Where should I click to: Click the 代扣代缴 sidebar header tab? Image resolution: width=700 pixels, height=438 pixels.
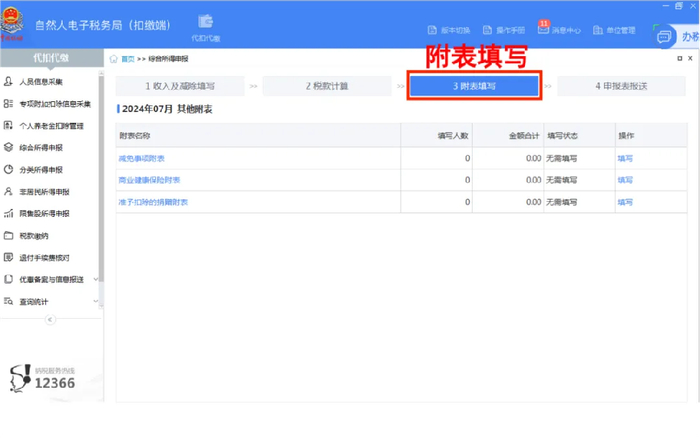point(52,58)
